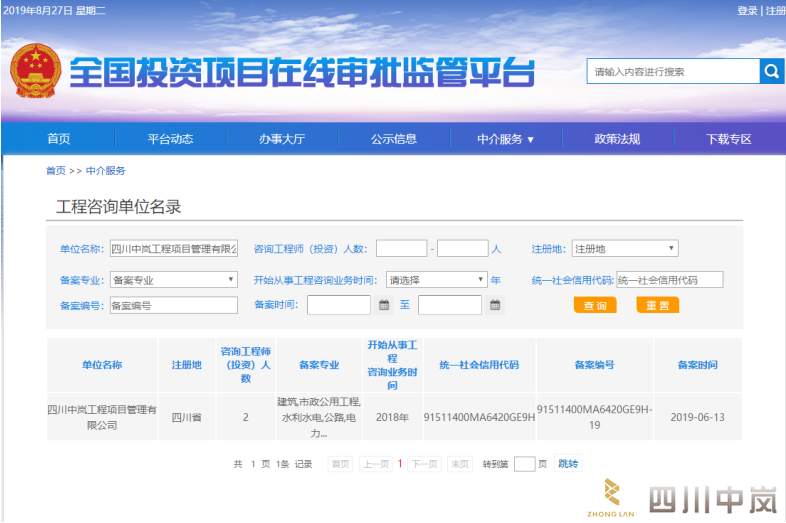Image resolution: width=786 pixels, height=523 pixels.
Task: Expand the 注册地 dropdown
Action: pos(625,249)
